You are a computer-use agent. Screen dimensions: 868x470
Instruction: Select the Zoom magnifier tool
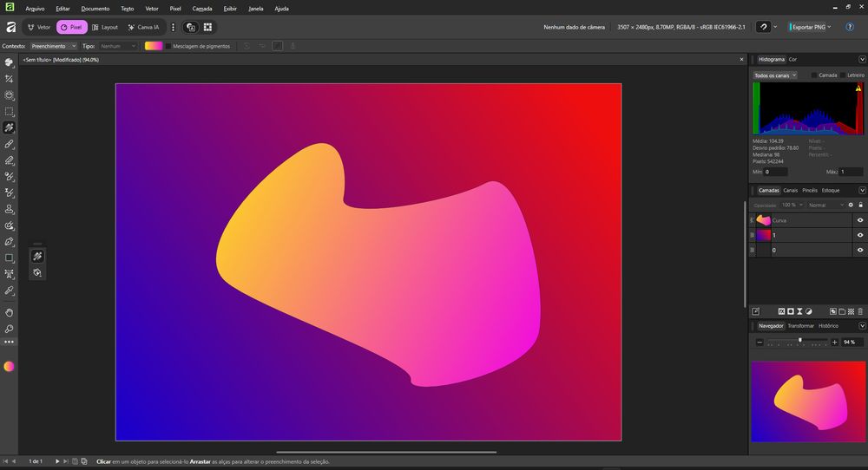(10, 329)
